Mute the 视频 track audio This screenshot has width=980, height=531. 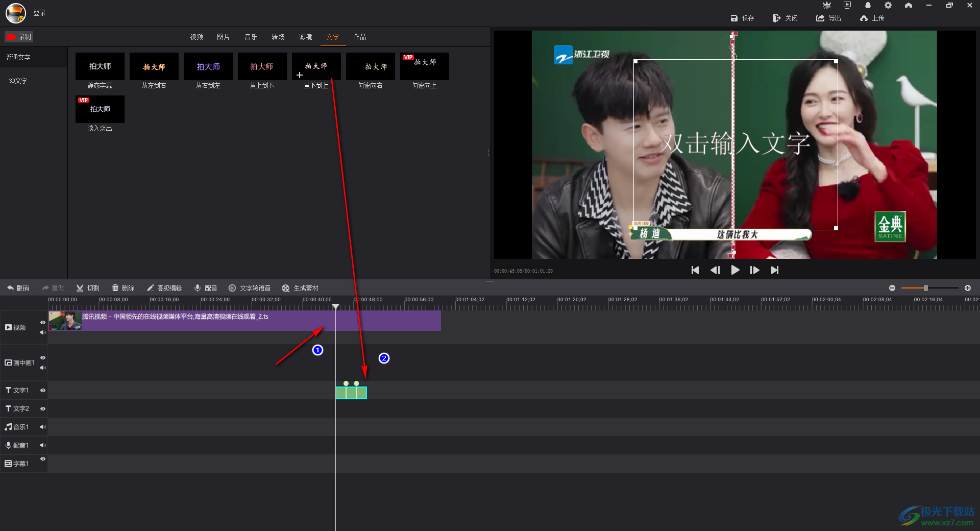coord(43,332)
